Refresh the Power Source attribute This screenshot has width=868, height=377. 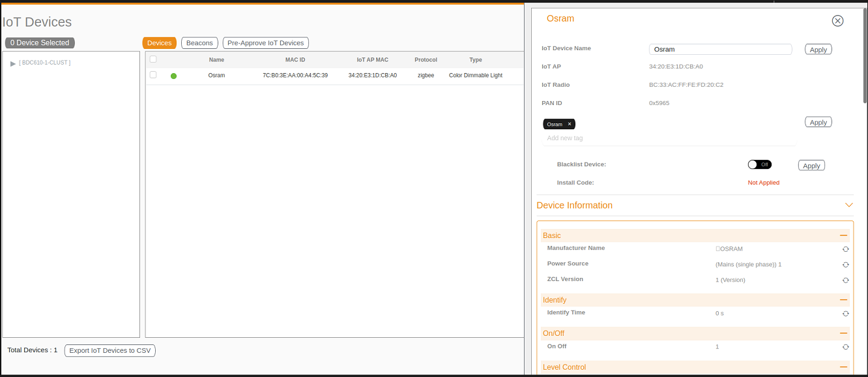(x=845, y=265)
